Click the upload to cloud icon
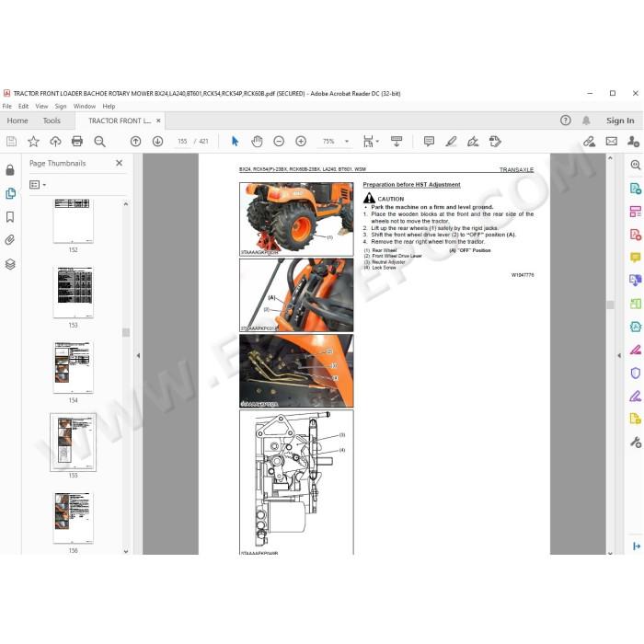This screenshot has height=644, width=644. tap(55, 142)
